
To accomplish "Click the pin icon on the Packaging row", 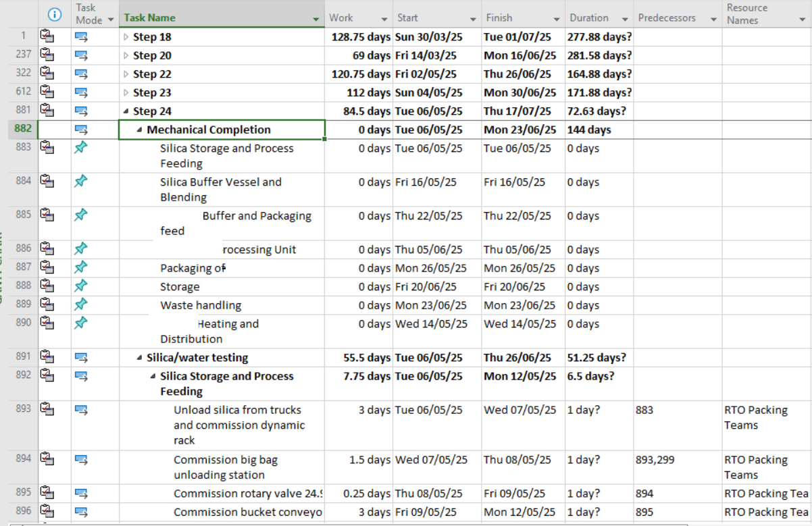I will pyautogui.click(x=80, y=267).
